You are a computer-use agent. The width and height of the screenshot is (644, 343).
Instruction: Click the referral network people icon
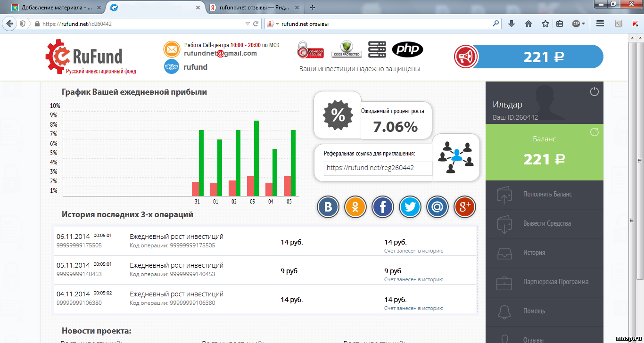tap(455, 157)
